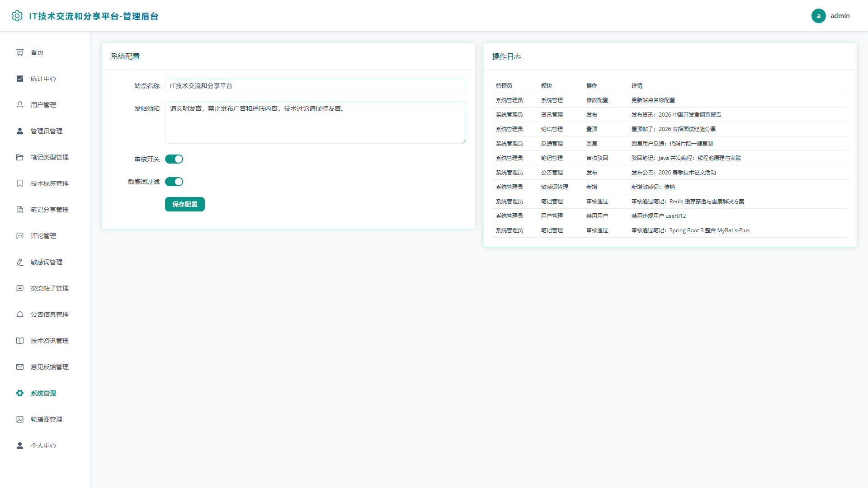Click the 敏感词管理 module cell in log

tap(555, 187)
